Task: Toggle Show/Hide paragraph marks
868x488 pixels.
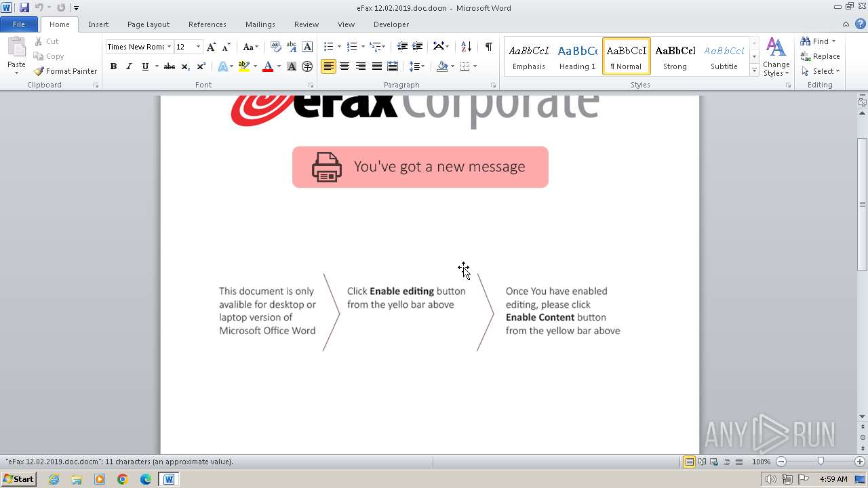Action: [x=488, y=47]
